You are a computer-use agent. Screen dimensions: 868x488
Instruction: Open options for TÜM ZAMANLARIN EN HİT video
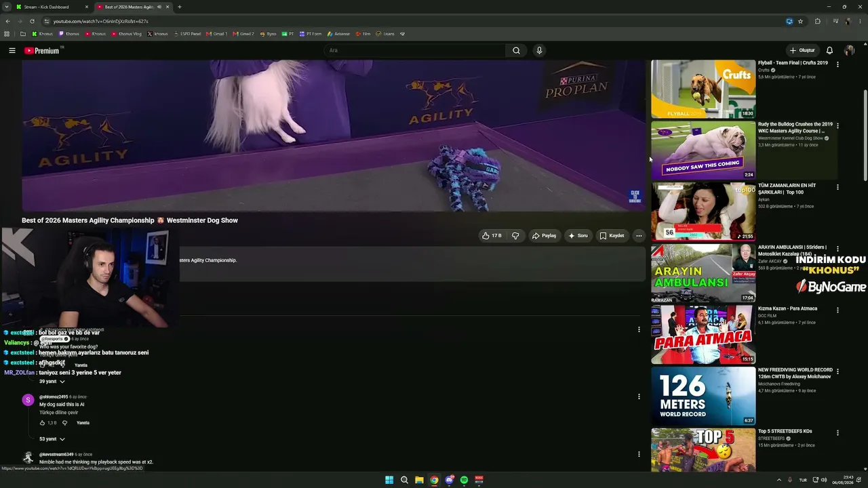837,187
